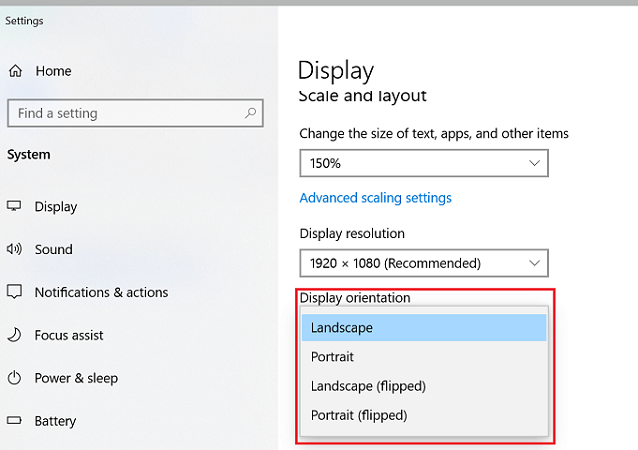Expand the Display resolution 1920 × 1080 dropdown

423,263
